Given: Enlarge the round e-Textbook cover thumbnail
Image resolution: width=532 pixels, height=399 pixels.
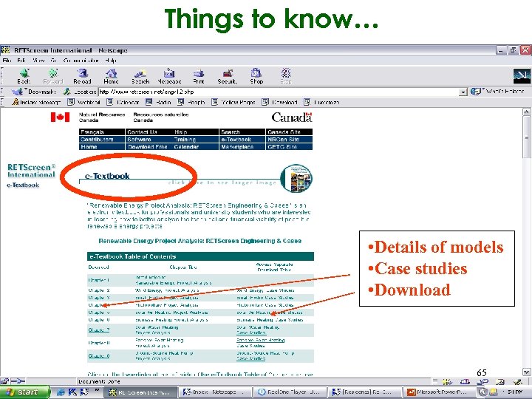Looking at the screenshot, I should click(x=296, y=178).
